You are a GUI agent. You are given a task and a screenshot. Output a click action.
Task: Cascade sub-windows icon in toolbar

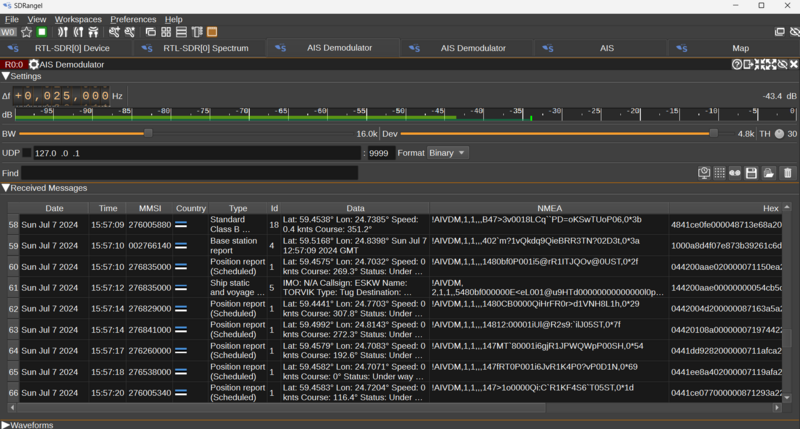(151, 32)
